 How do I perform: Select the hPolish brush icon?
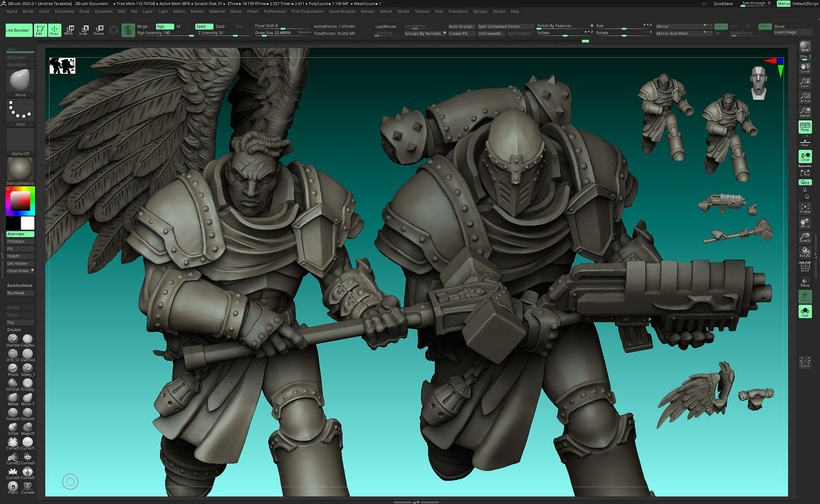pyautogui.click(x=13, y=384)
